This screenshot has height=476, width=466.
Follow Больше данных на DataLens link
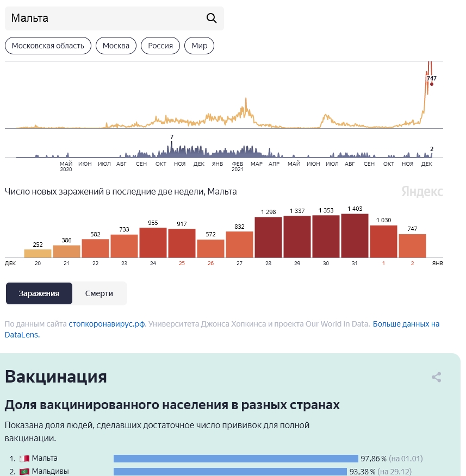[x=222, y=329]
